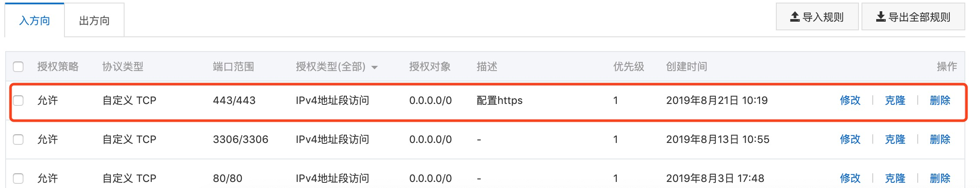Select the 80/80 port range cell
The height and width of the screenshot is (188, 980).
227,178
